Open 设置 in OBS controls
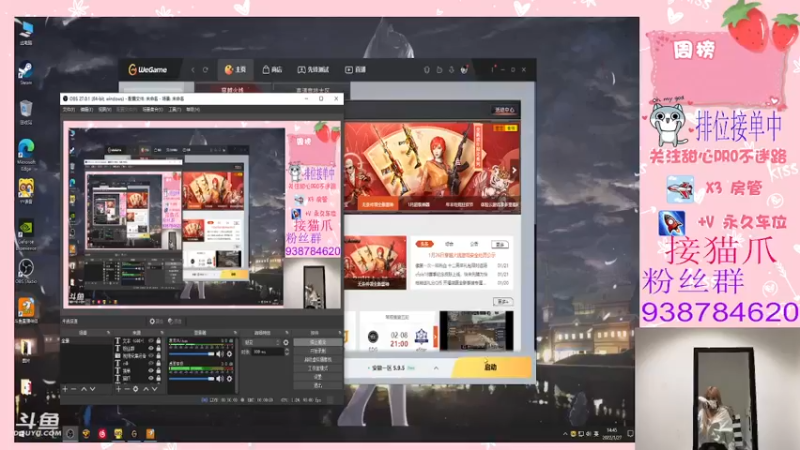 click(318, 377)
